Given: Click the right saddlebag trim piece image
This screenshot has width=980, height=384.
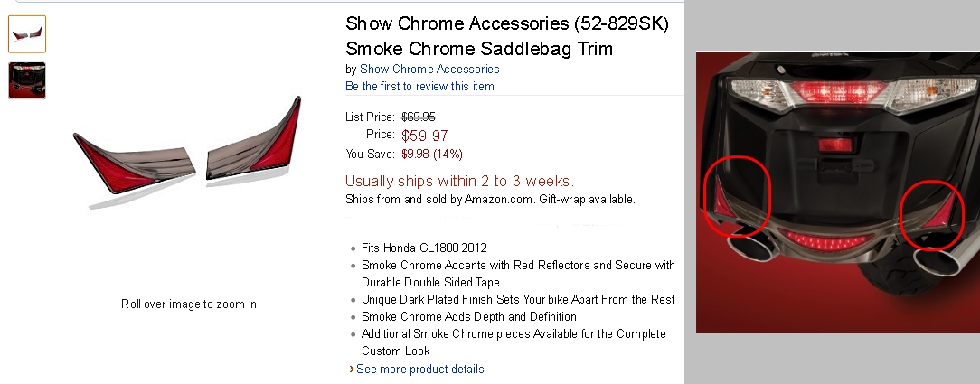Looking at the screenshot, I should (255, 149).
